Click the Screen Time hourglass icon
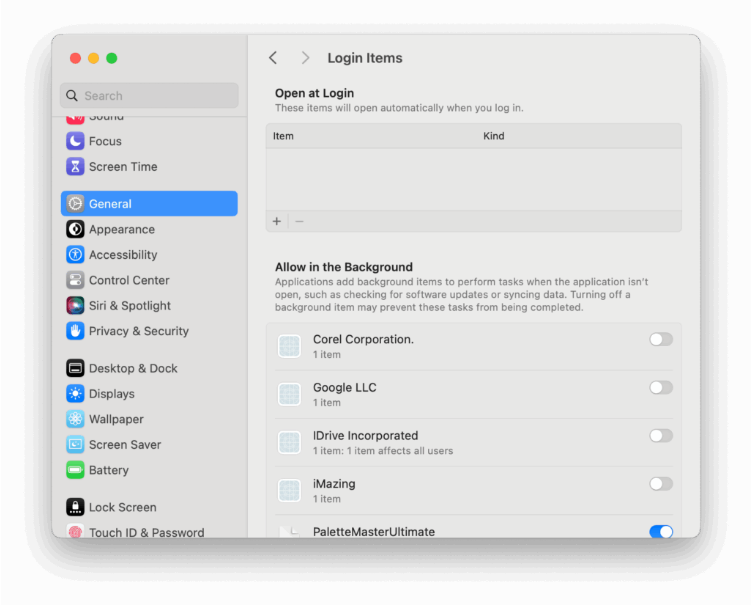 click(75, 167)
